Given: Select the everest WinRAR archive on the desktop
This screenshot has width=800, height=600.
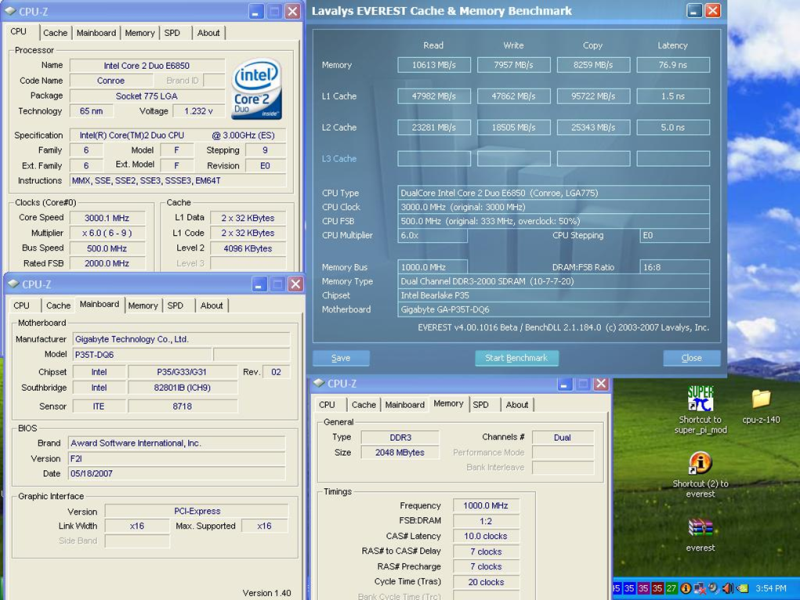Looking at the screenshot, I should [701, 528].
